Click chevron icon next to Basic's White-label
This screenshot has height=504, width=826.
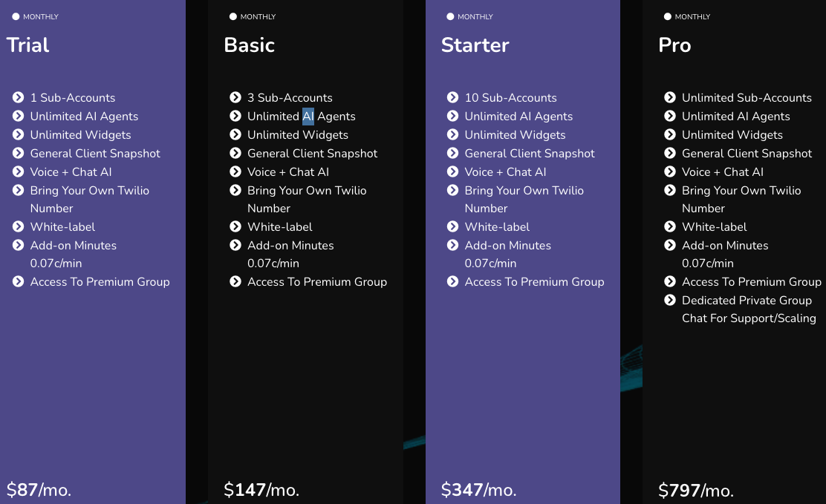pyautogui.click(x=235, y=226)
